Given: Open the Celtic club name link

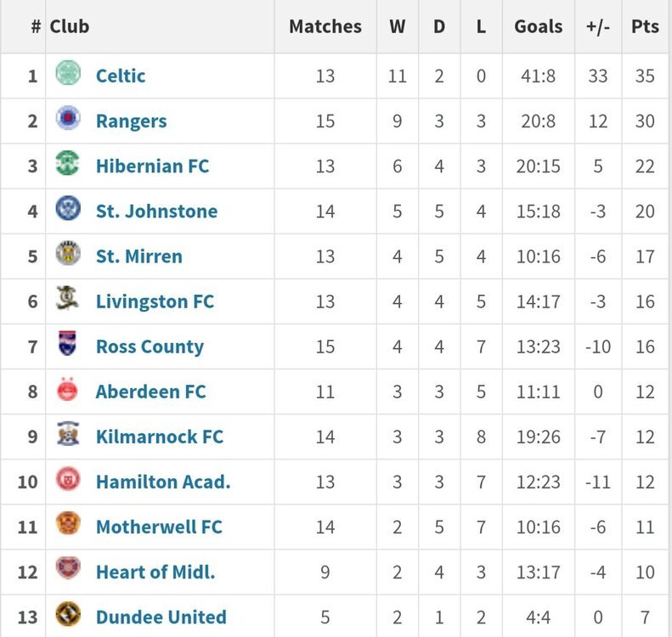Looking at the screenshot, I should (x=121, y=76).
